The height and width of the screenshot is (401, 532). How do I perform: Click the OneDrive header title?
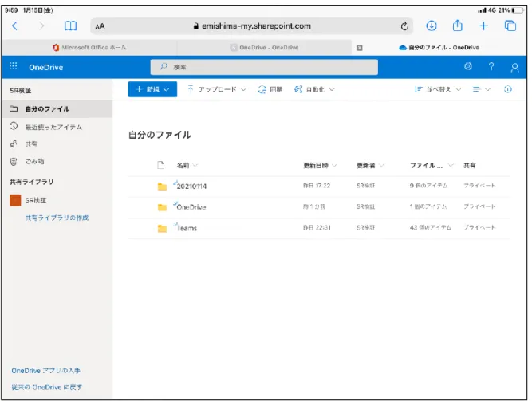point(45,67)
